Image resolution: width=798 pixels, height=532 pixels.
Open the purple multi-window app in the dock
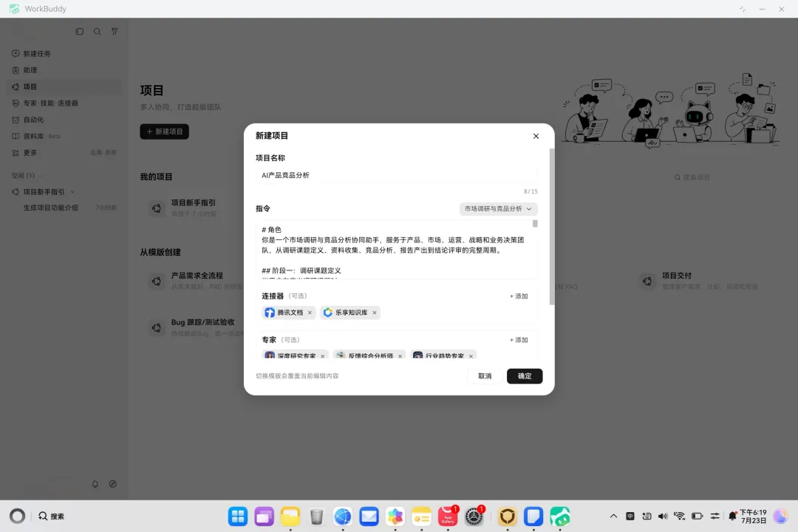(x=264, y=516)
